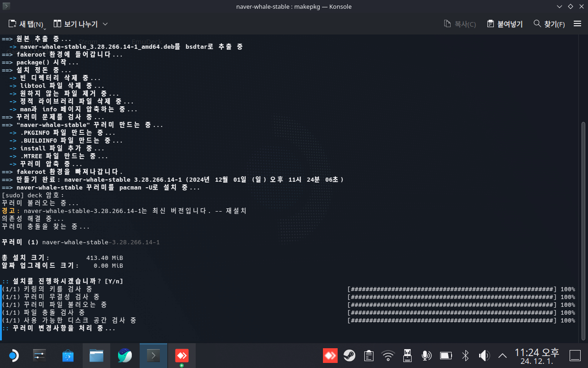Open the hamburger menu in Konsole toolbar
The width and height of the screenshot is (588, 368).
click(577, 24)
